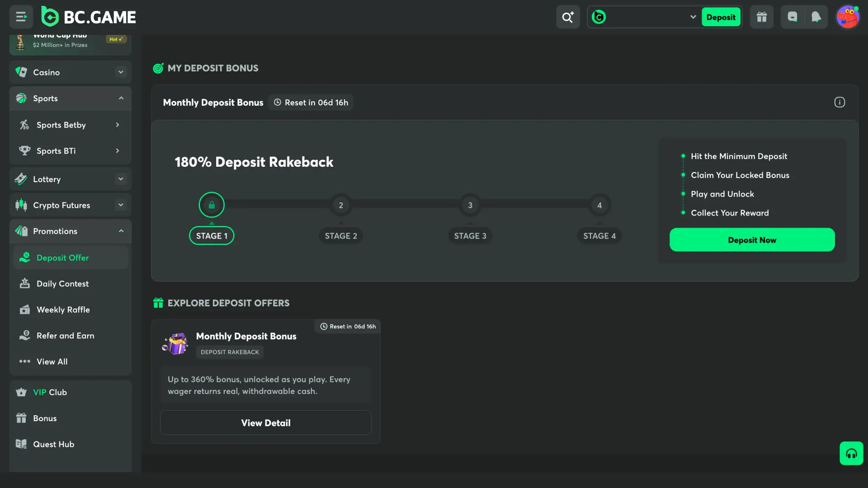Collapse the Sports section chevron
This screenshot has height=488, width=868.
pos(121,99)
